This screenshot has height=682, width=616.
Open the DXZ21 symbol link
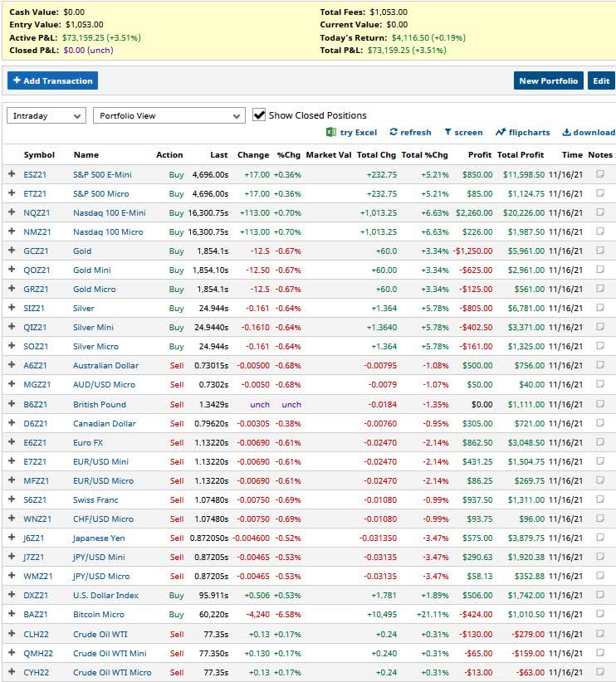[37, 595]
